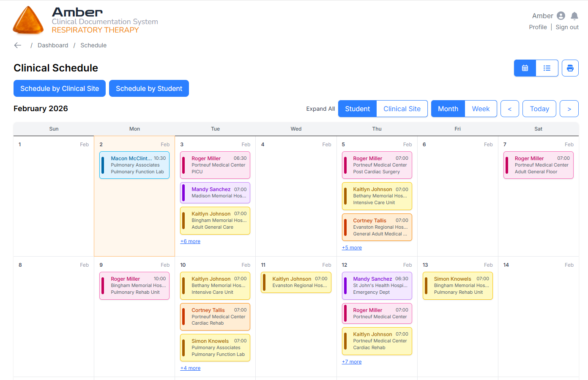Toggle grouping to Student

click(x=357, y=109)
